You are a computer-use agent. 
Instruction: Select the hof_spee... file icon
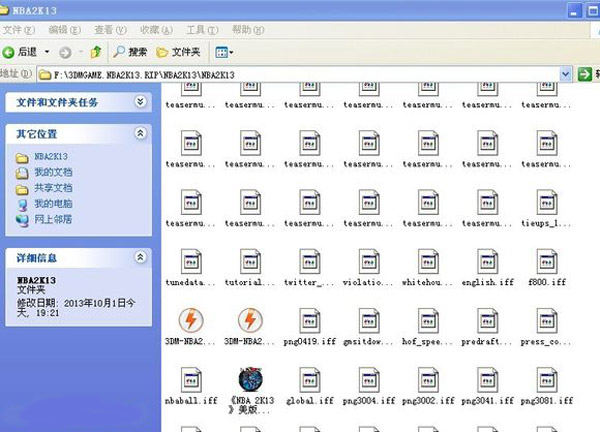pyautogui.click(x=428, y=321)
